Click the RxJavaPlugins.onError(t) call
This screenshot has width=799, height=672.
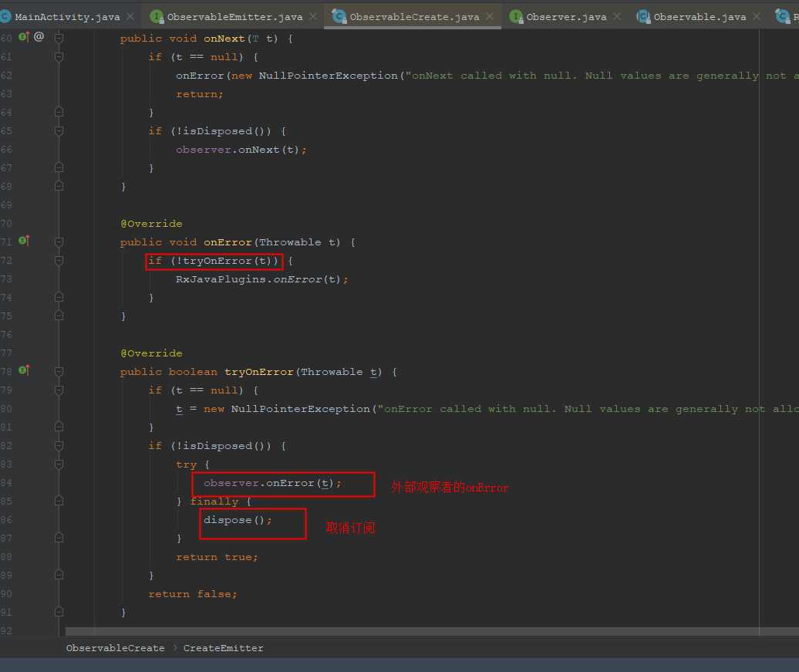pyautogui.click(x=262, y=279)
